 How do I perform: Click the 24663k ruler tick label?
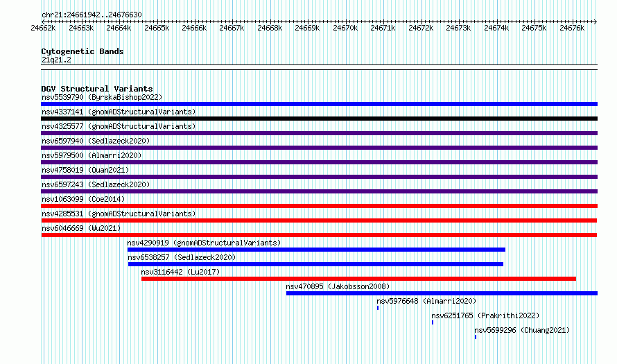(81, 28)
